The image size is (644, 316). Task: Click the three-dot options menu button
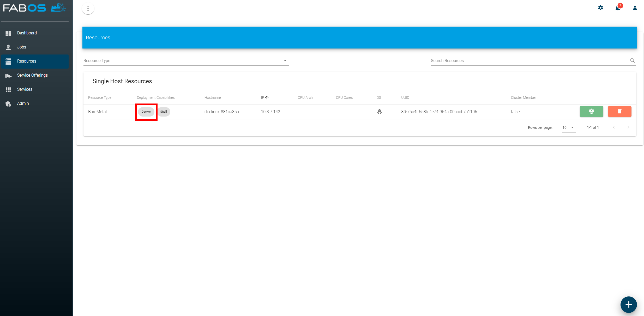(x=88, y=9)
